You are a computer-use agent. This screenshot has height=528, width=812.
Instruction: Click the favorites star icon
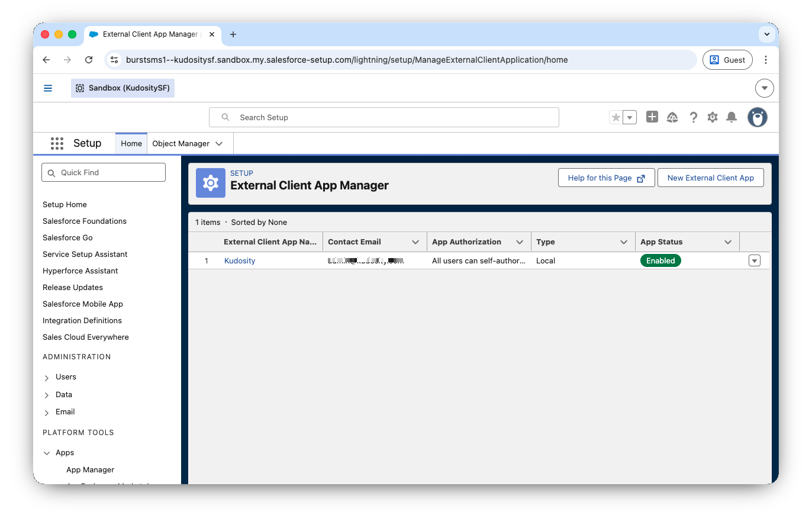pyautogui.click(x=616, y=117)
